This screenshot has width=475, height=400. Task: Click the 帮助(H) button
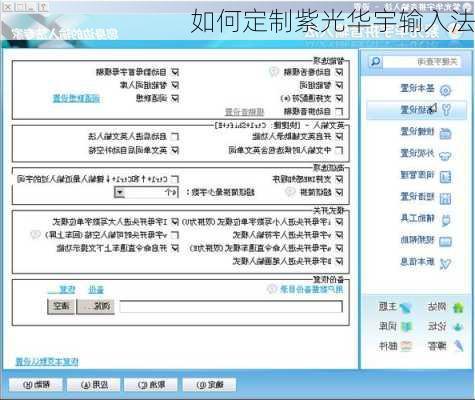point(36,385)
